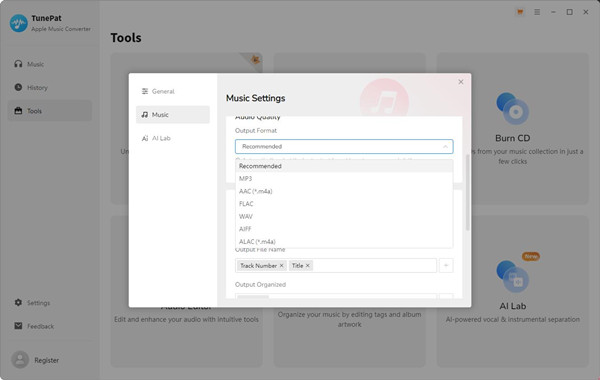Open the shopping cart purchase icon
Image resolution: width=600 pixels, height=380 pixels.
520,12
